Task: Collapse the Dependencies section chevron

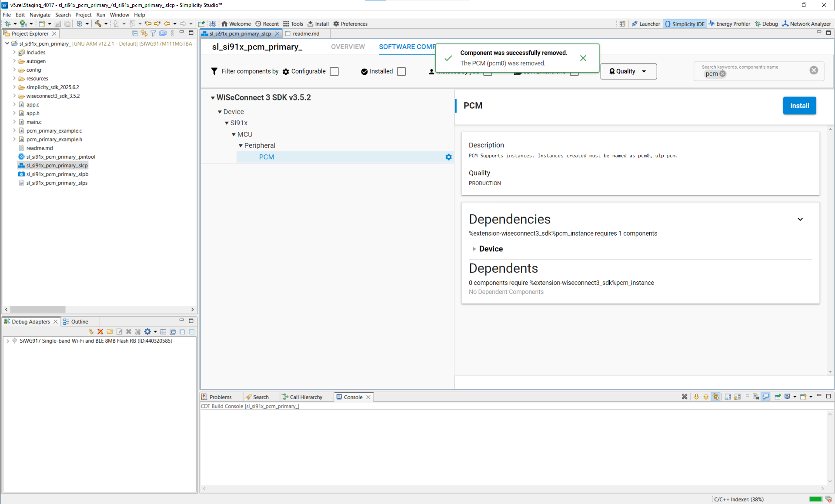Action: (801, 219)
